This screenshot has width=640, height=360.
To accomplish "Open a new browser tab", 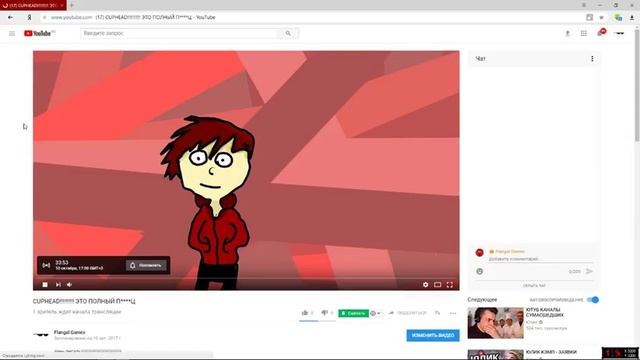I will pyautogui.click(x=72, y=5).
